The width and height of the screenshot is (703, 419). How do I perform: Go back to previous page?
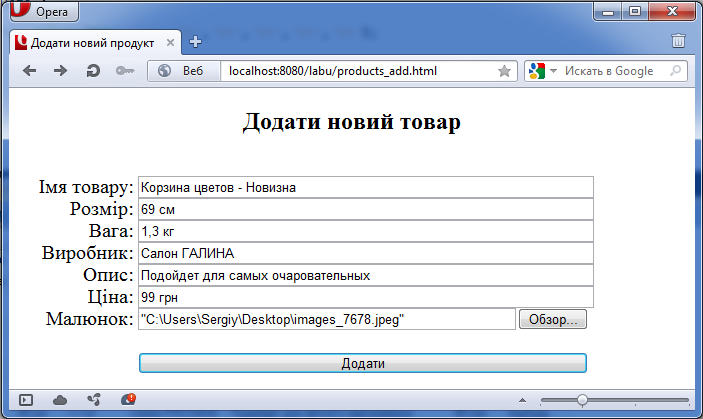pyautogui.click(x=30, y=71)
